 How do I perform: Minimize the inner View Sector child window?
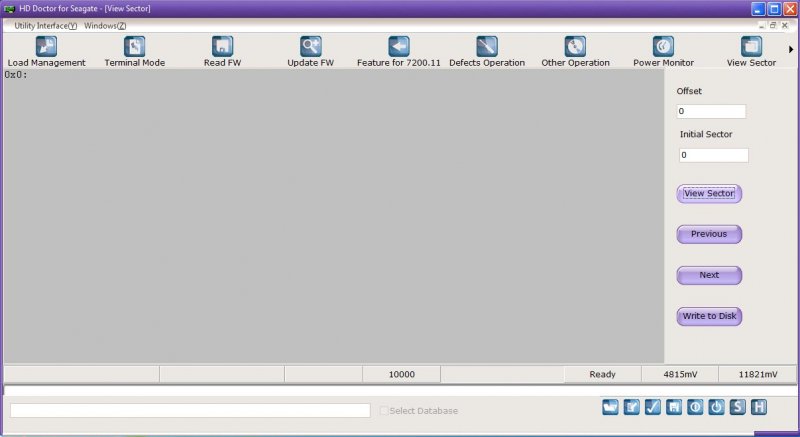(762, 25)
